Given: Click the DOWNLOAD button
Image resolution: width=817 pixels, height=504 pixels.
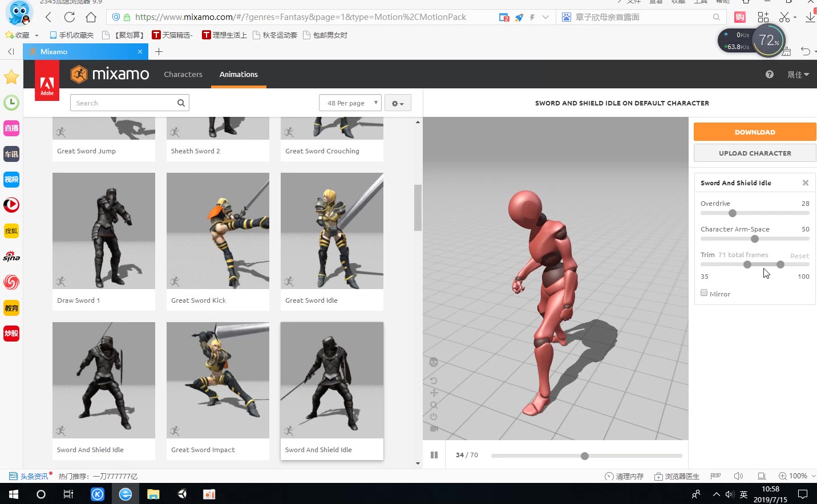Looking at the screenshot, I should [754, 132].
